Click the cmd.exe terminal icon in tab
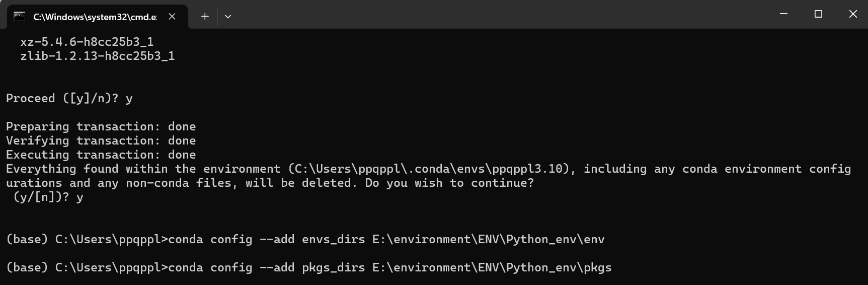This screenshot has width=868, height=285. click(19, 17)
